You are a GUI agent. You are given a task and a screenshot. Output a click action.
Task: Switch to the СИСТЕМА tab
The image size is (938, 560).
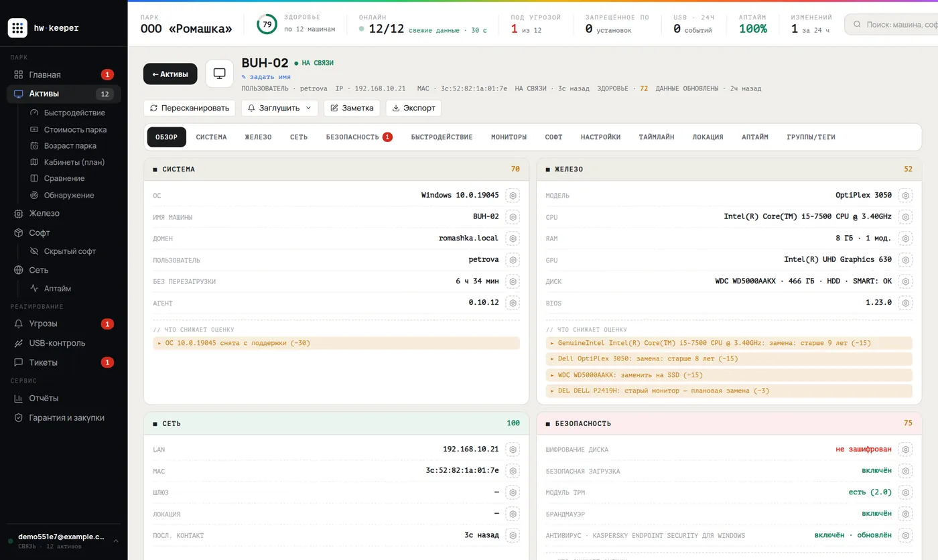[211, 137]
